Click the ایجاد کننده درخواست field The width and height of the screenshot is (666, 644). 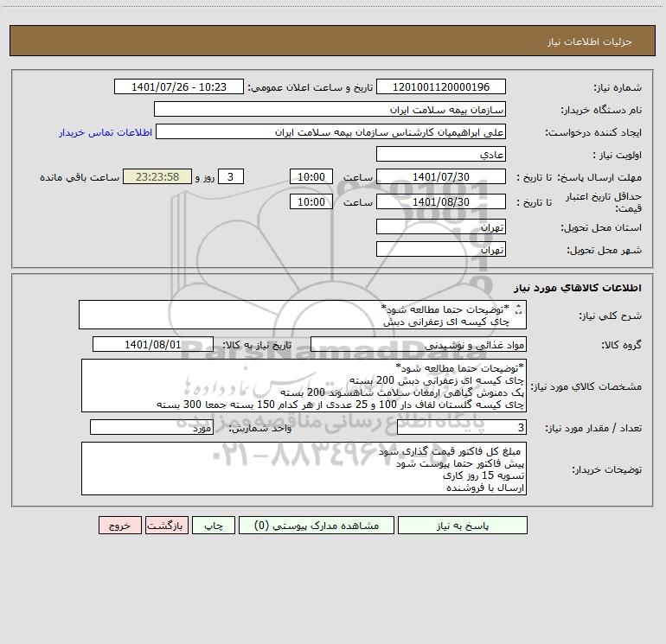tap(330, 131)
